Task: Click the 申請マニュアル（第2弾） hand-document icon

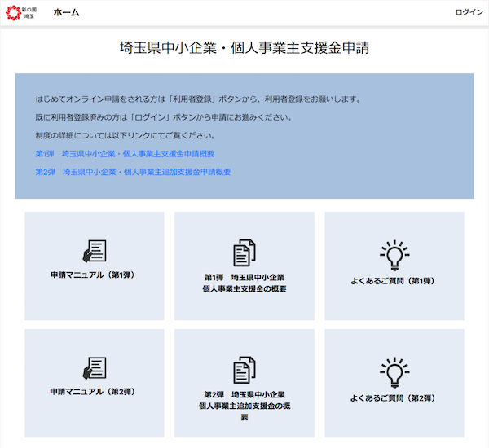Action: coord(95,368)
